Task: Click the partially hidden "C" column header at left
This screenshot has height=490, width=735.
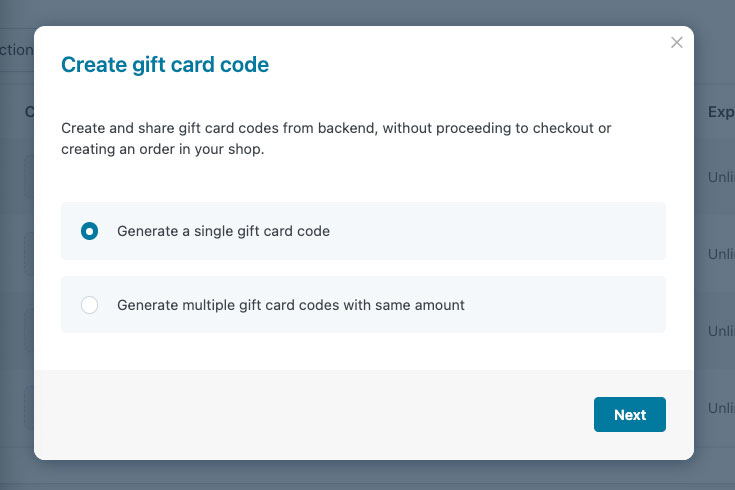Action: coord(29,112)
